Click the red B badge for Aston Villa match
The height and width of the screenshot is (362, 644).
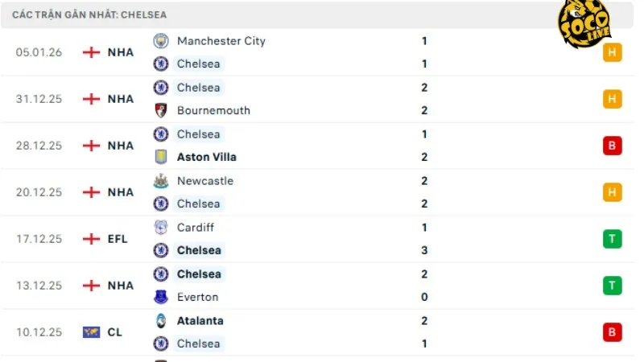(612, 146)
